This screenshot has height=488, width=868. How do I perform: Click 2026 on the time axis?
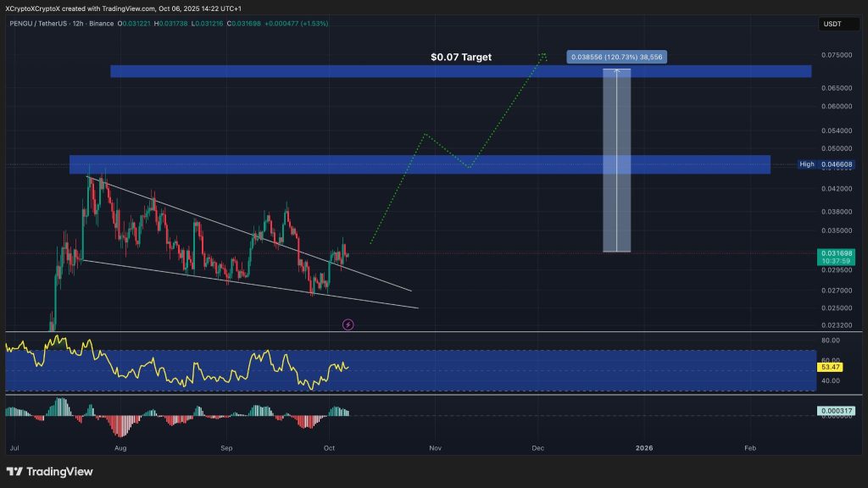(x=643, y=448)
